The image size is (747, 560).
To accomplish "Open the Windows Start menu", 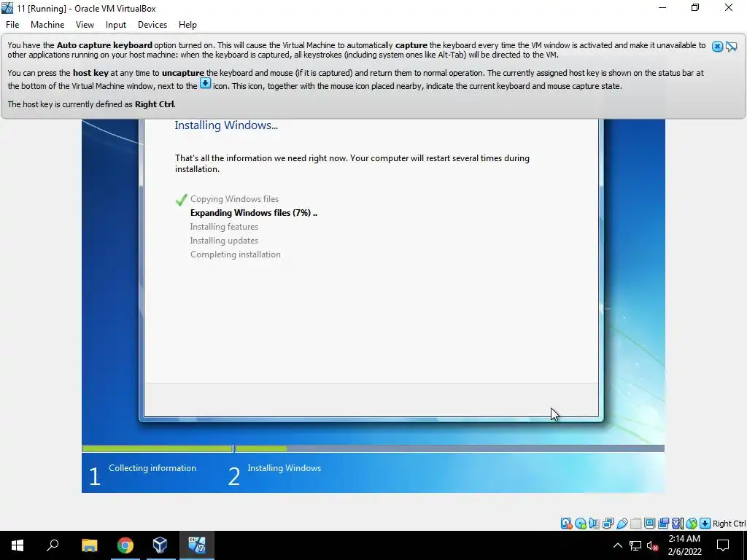I will click(x=18, y=545).
